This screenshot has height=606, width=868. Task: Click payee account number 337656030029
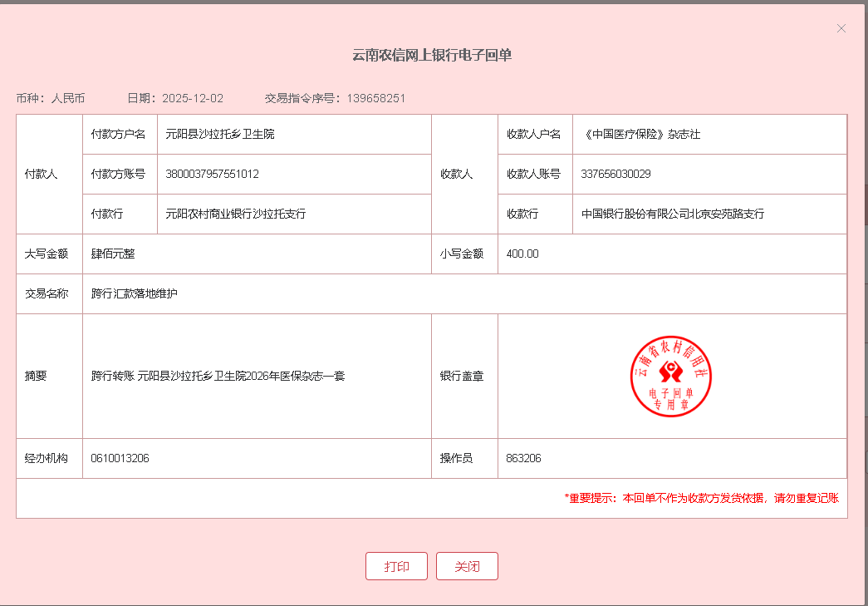615,174
